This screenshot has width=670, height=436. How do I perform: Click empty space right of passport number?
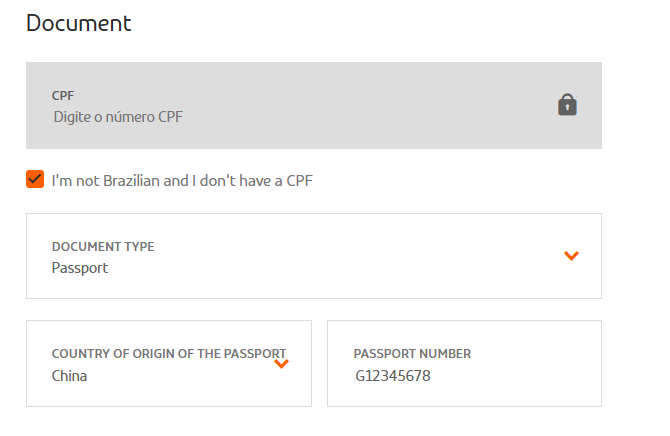(x=530, y=377)
